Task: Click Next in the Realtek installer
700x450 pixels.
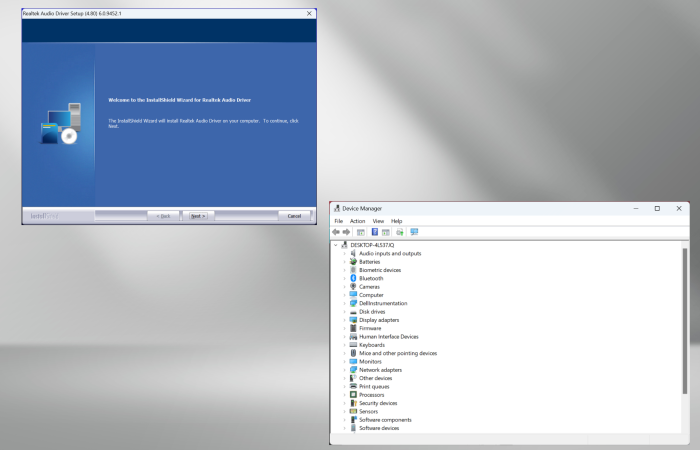Action: click(198, 216)
